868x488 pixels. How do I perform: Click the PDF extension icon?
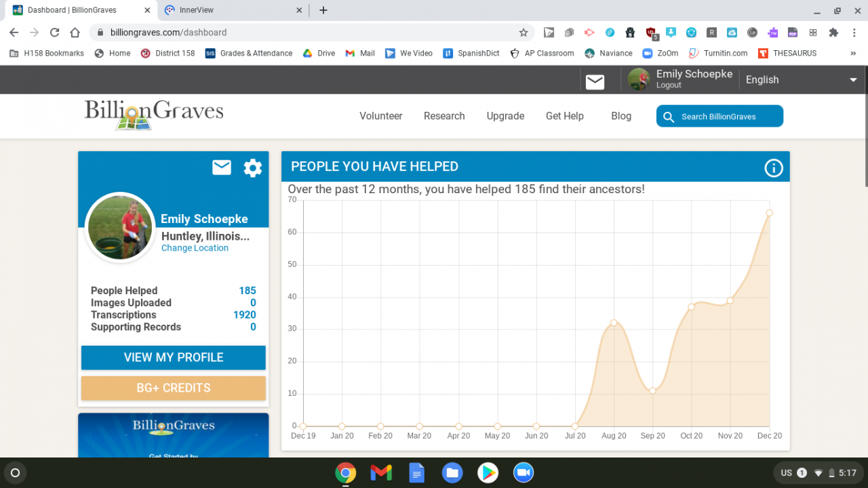pos(793,33)
